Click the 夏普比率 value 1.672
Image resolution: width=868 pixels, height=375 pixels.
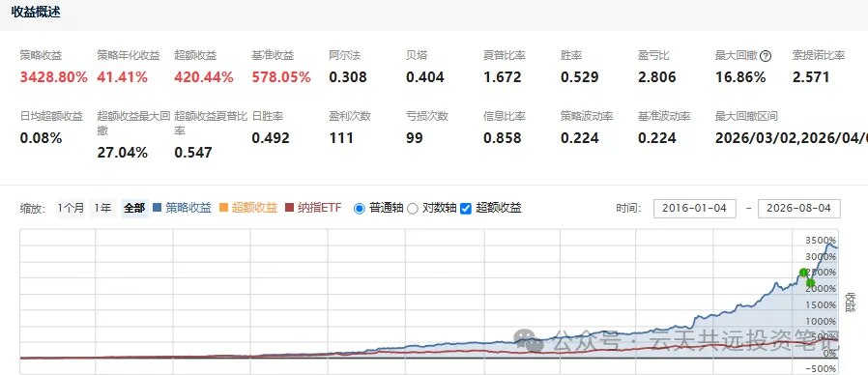click(x=502, y=77)
